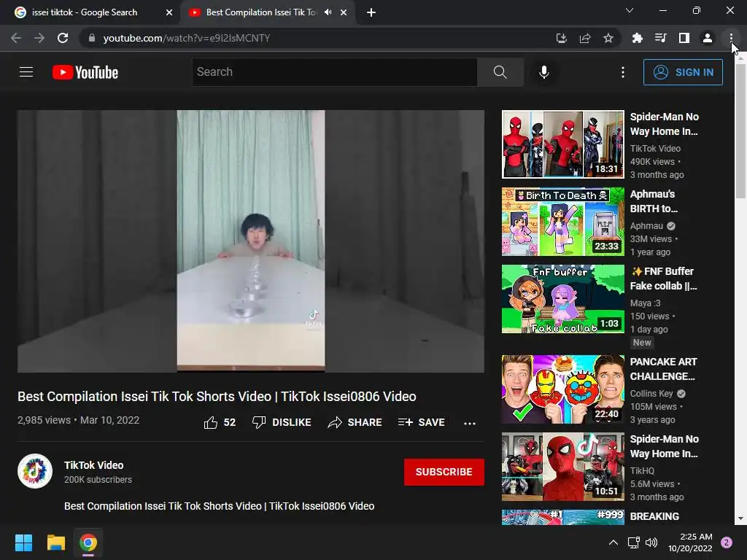This screenshot has width=747, height=560.
Task: Go forward in Chrome
Action: tap(39, 38)
